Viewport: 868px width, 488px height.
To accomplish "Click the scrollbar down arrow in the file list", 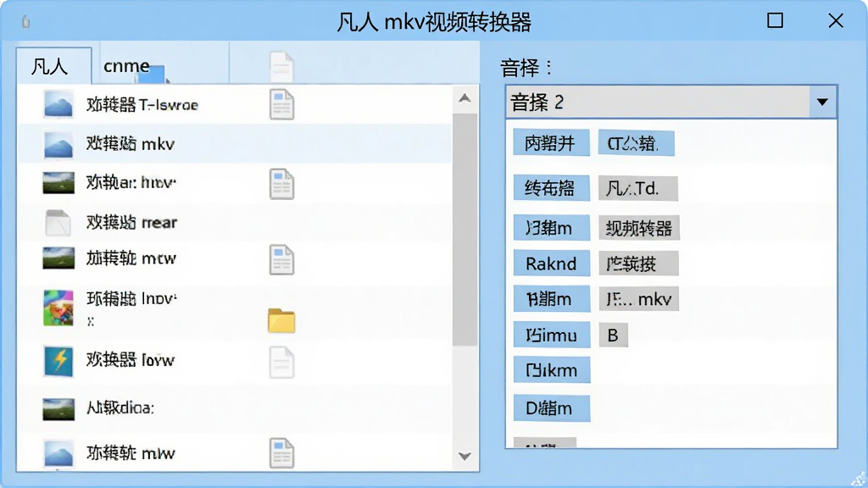I will pos(465,457).
